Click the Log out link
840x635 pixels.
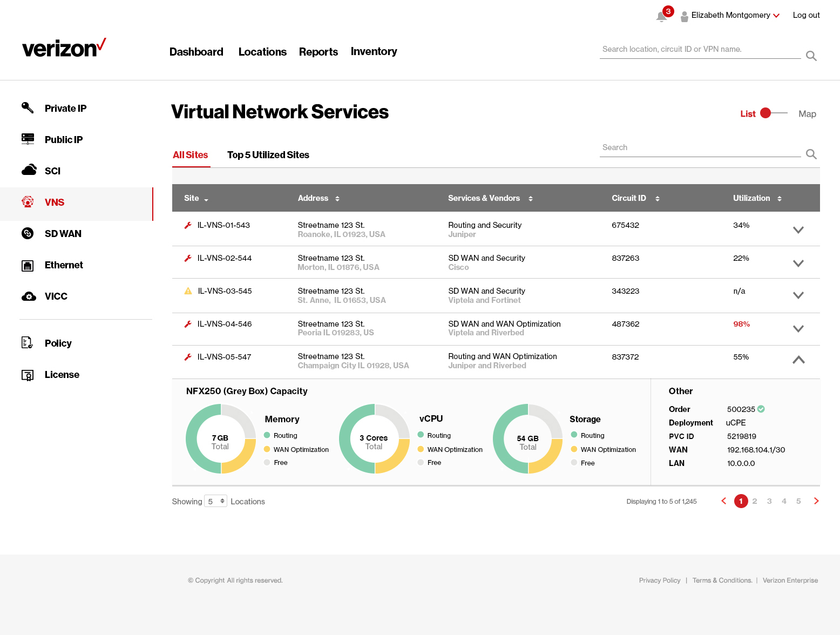(806, 15)
